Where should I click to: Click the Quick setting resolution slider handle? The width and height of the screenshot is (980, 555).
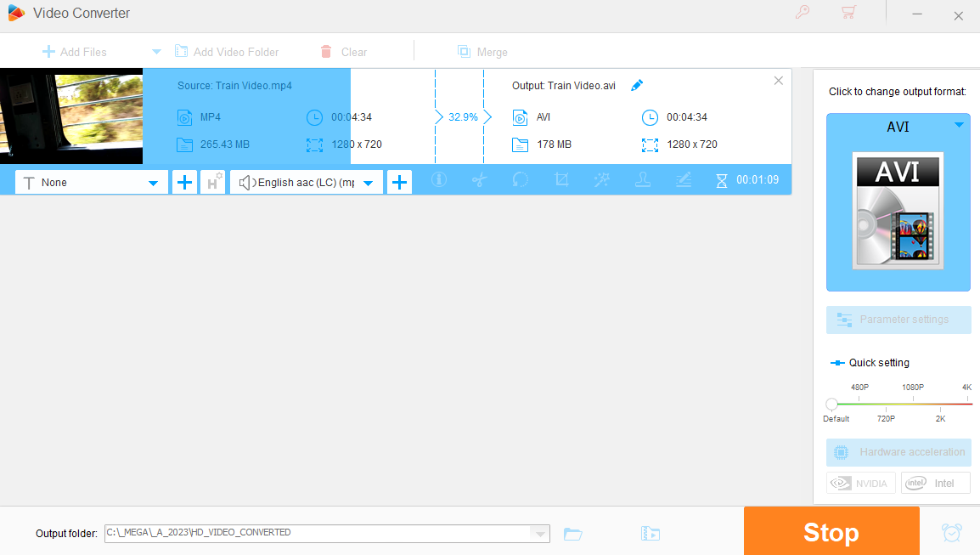click(x=832, y=405)
